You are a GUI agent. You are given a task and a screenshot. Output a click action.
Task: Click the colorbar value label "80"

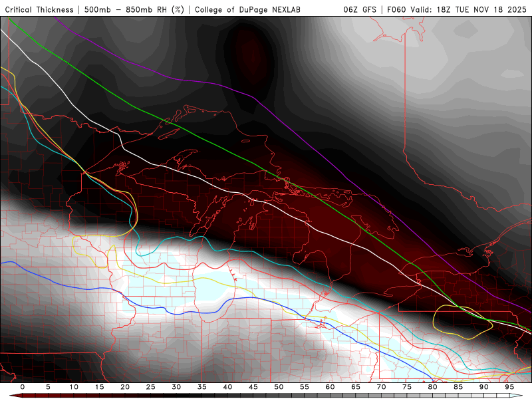point(433,387)
